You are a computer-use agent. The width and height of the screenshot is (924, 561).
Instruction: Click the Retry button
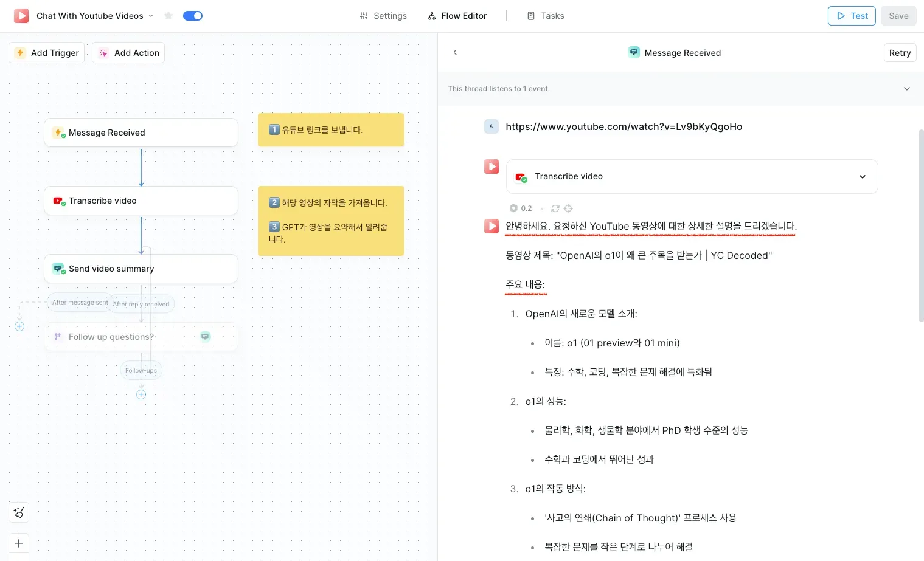pos(900,53)
